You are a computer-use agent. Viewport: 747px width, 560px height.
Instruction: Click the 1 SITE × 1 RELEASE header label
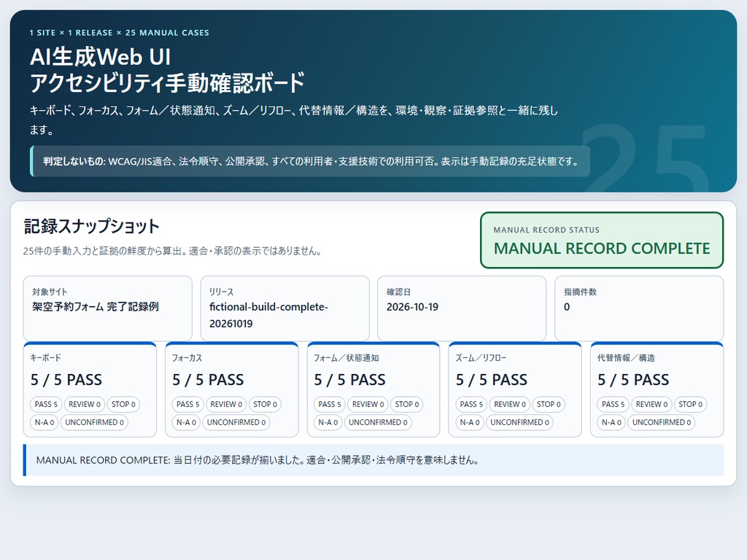point(119,33)
